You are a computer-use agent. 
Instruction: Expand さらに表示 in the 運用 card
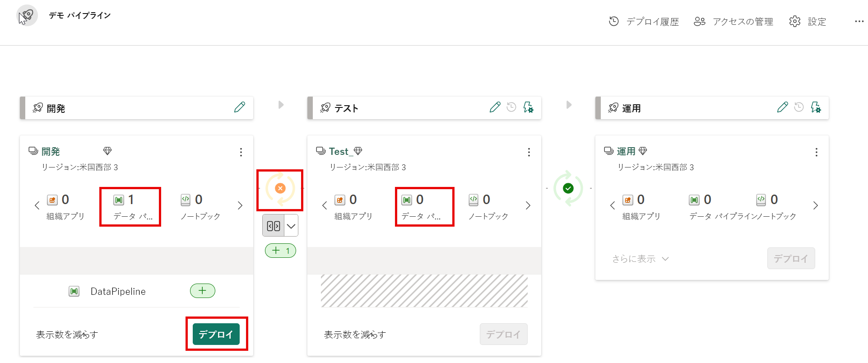click(x=639, y=258)
